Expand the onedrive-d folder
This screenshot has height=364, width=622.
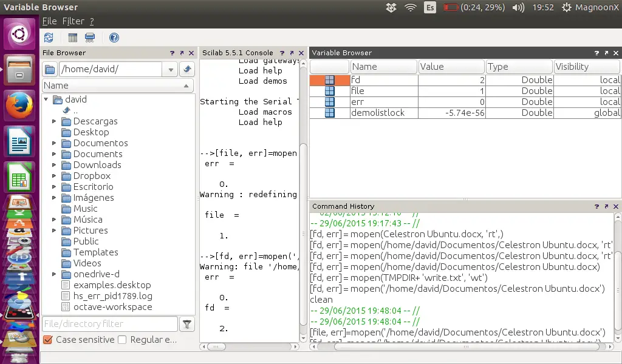coord(54,274)
